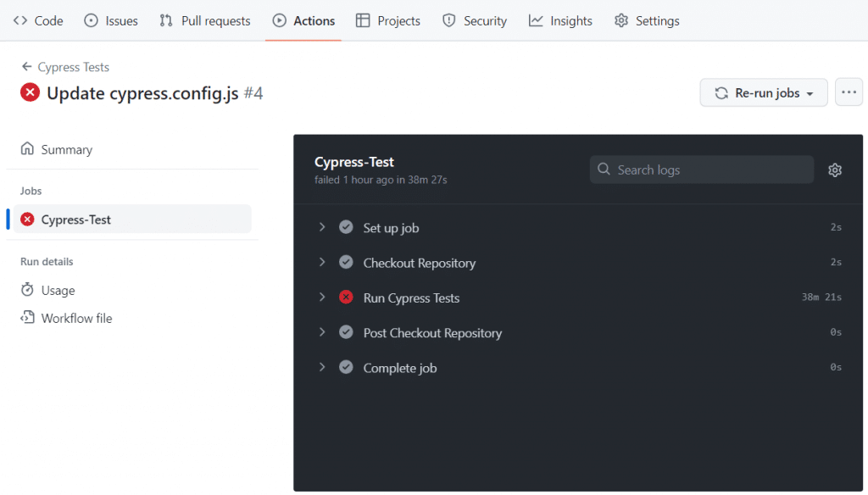Open the Workflow file link
Image resolution: width=868 pixels, height=495 pixels.
tap(75, 317)
